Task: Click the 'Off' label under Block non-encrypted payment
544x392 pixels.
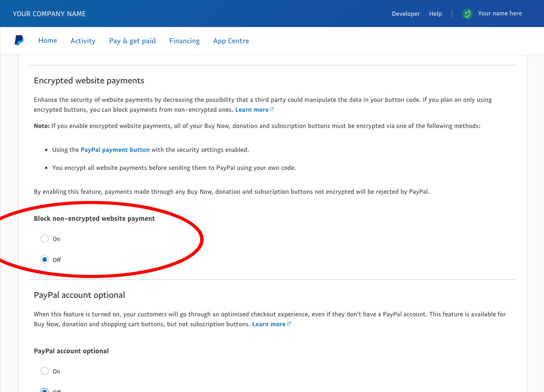Action: click(x=57, y=260)
